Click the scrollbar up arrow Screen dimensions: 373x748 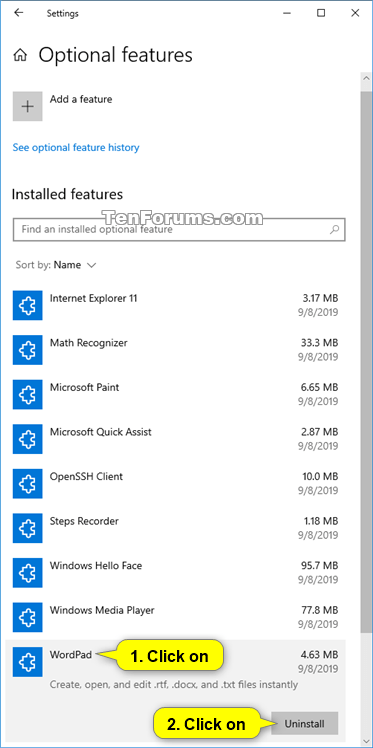click(365, 78)
